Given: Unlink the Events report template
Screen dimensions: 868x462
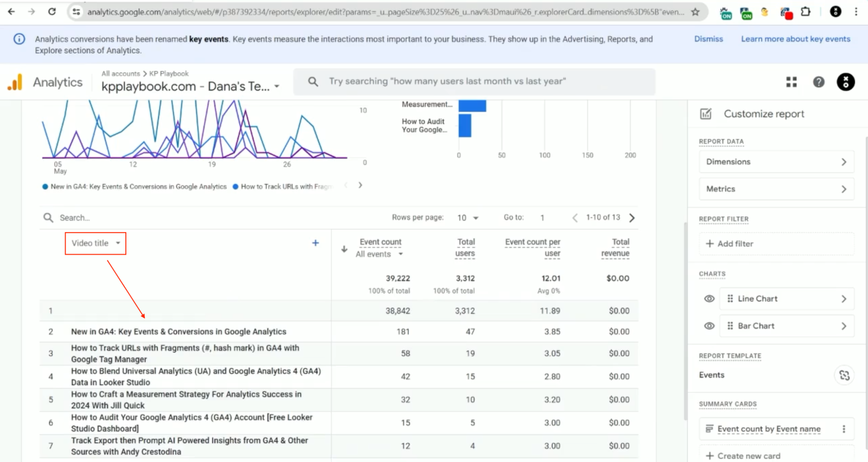Looking at the screenshot, I should click(844, 376).
